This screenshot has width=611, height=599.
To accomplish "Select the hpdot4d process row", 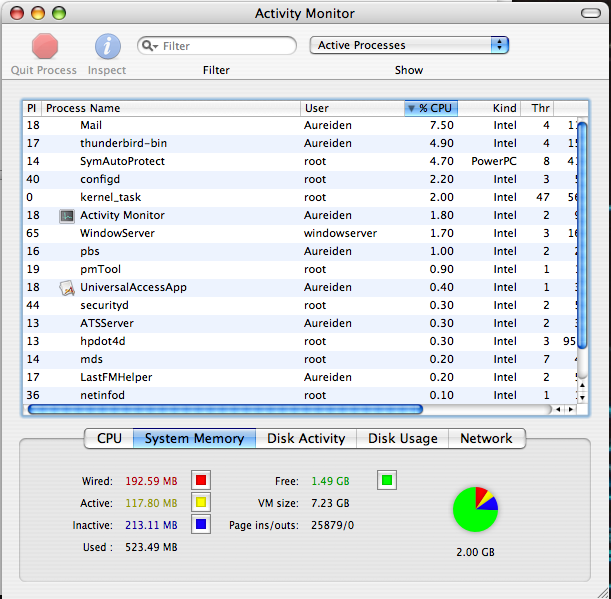I will pos(300,341).
